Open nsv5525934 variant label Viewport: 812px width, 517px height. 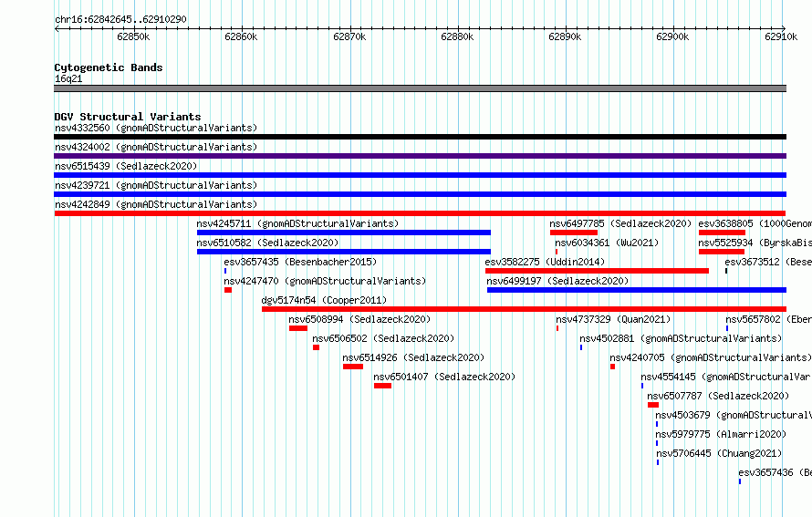[x=755, y=243]
